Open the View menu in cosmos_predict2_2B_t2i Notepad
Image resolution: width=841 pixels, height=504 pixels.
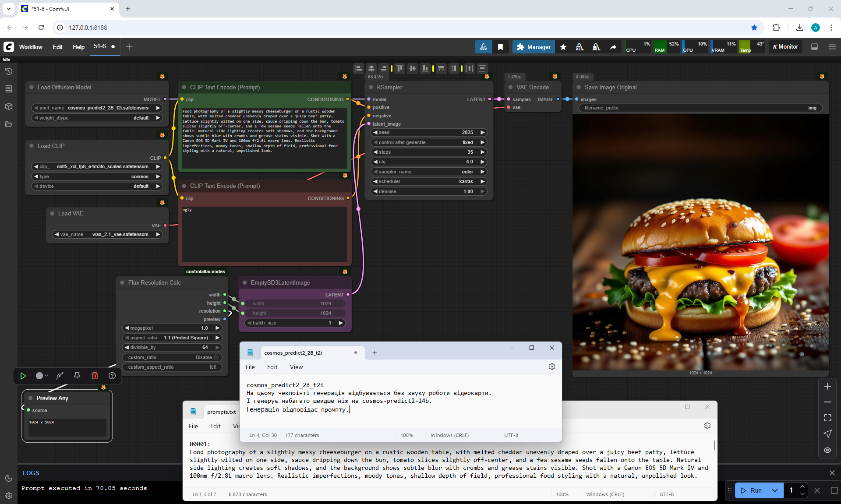[x=296, y=367]
